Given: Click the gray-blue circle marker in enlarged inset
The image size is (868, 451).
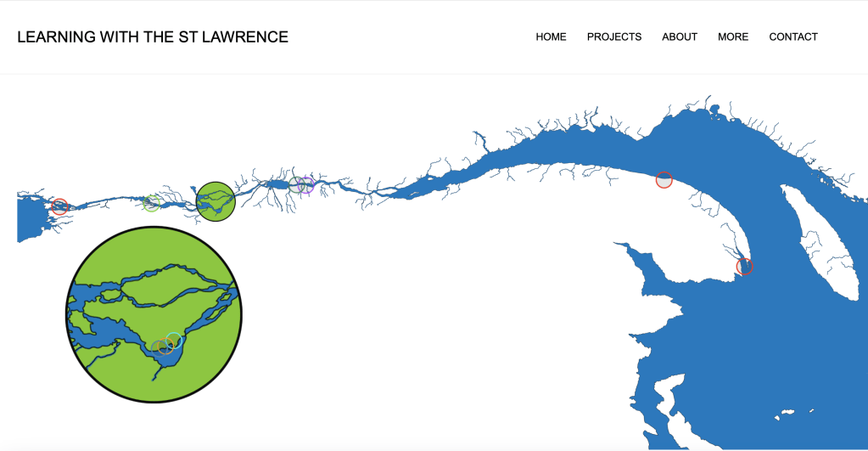Looking at the screenshot, I should point(159,347).
